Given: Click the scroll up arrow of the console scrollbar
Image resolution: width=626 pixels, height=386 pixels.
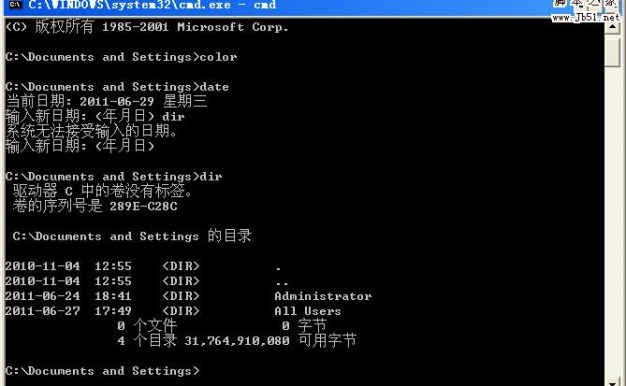Looking at the screenshot, I should tap(612, 27).
